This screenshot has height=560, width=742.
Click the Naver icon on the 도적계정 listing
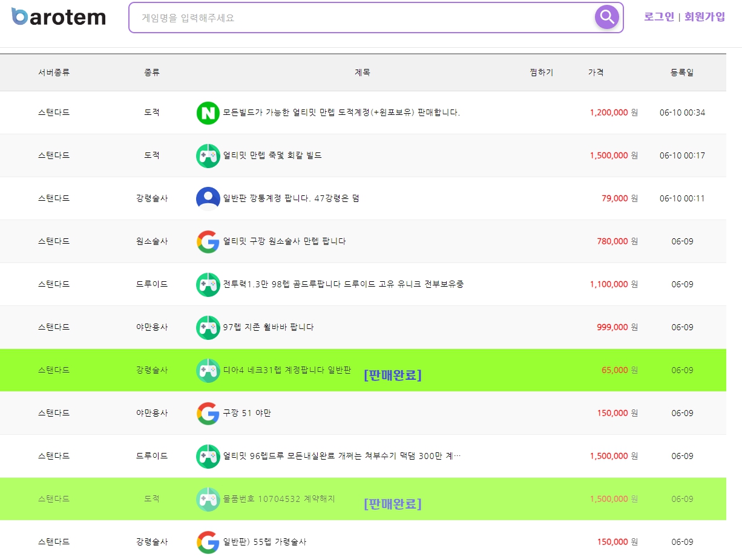pyautogui.click(x=208, y=112)
